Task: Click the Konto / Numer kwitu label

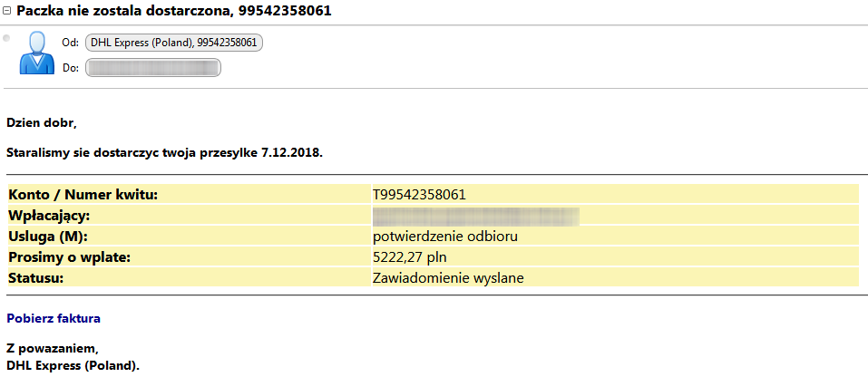Action: pyautogui.click(x=83, y=195)
